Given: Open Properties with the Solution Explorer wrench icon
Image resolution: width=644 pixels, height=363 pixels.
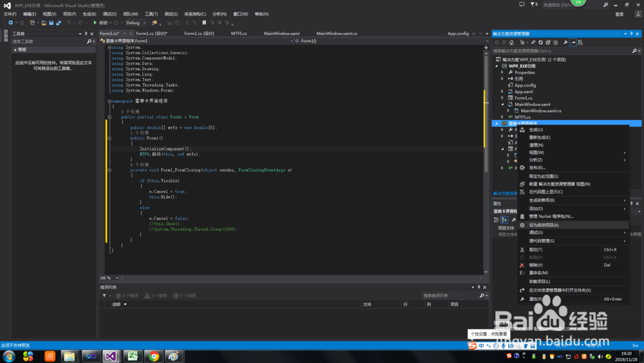Looking at the screenshot, I should 565,43.
